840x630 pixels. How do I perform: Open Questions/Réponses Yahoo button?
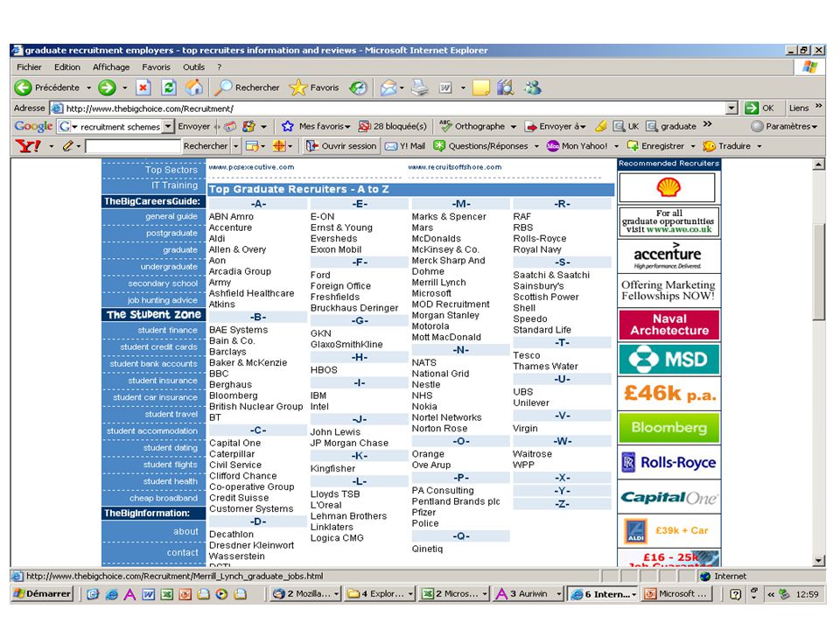click(480, 146)
